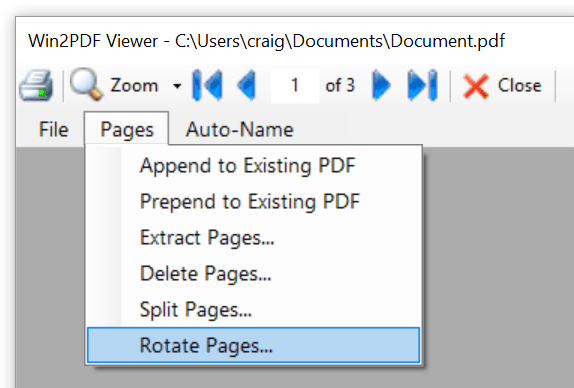Click the Zoom magnifier icon
This screenshot has width=574, height=388.
coord(86,84)
